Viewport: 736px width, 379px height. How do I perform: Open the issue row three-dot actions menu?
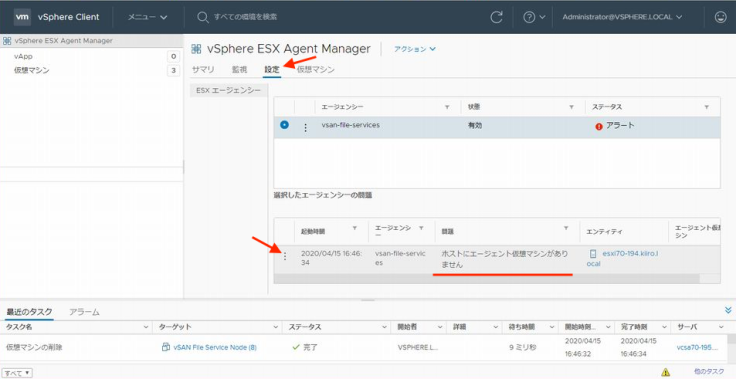[285, 256]
